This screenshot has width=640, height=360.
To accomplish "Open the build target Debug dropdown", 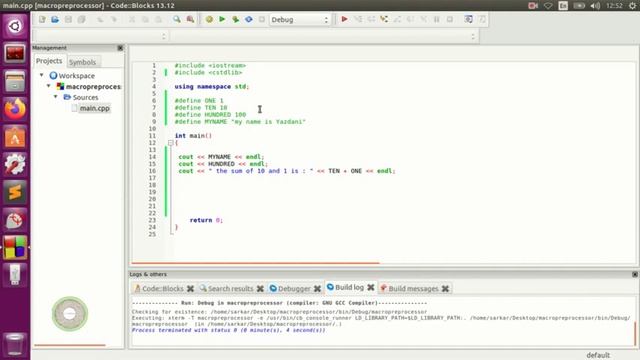I will tap(299, 20).
